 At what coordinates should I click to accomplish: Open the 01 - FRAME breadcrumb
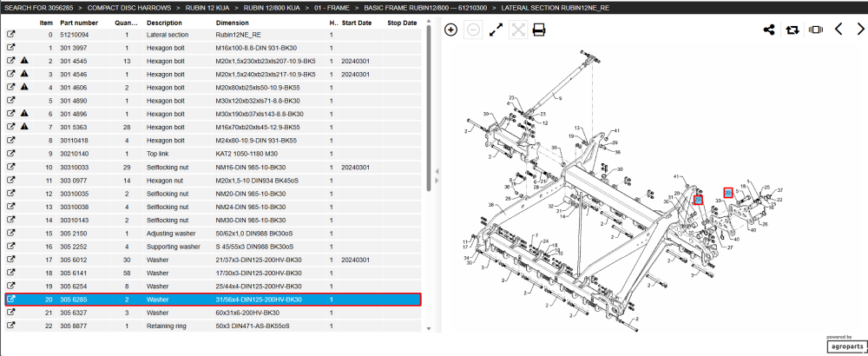coord(335,8)
